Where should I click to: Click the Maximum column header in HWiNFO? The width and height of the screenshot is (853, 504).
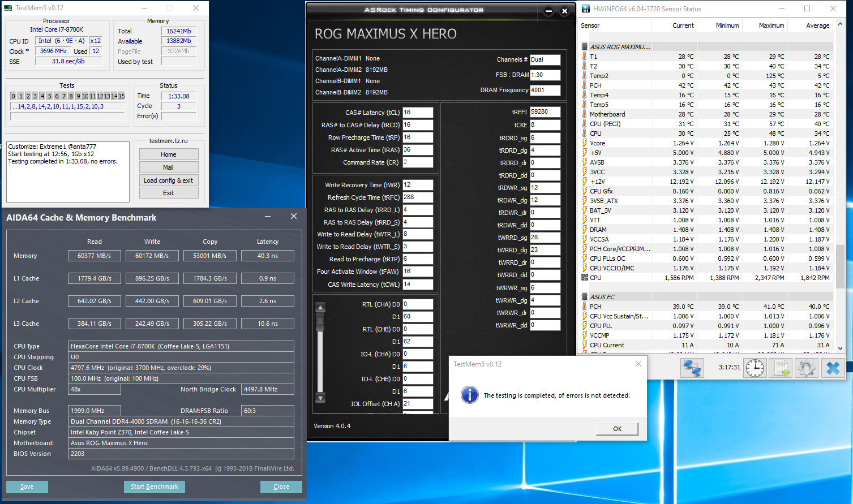(765, 25)
